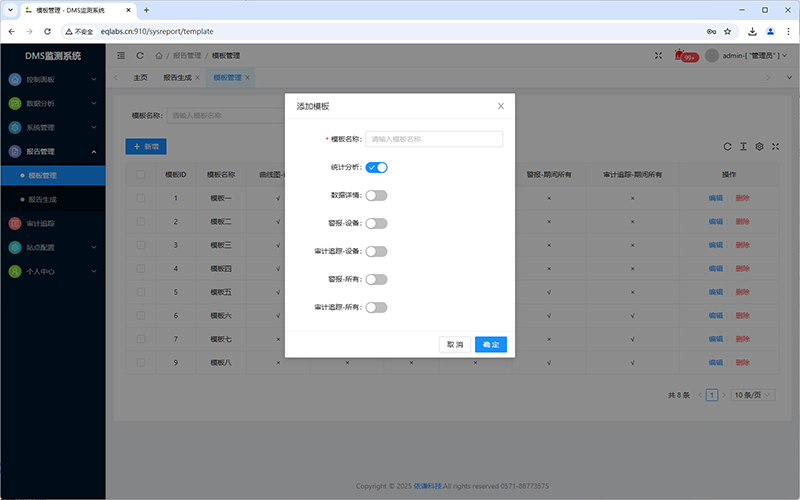The width and height of the screenshot is (800, 500).
Task: Enable the 警报-设备 switch
Action: (x=376, y=223)
